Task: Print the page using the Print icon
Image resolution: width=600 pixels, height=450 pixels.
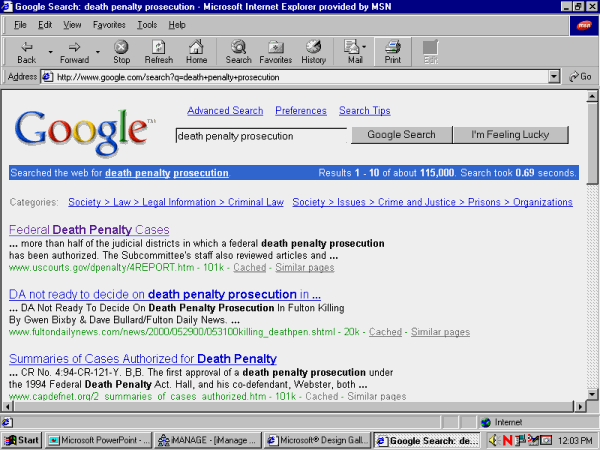Action: 393,51
